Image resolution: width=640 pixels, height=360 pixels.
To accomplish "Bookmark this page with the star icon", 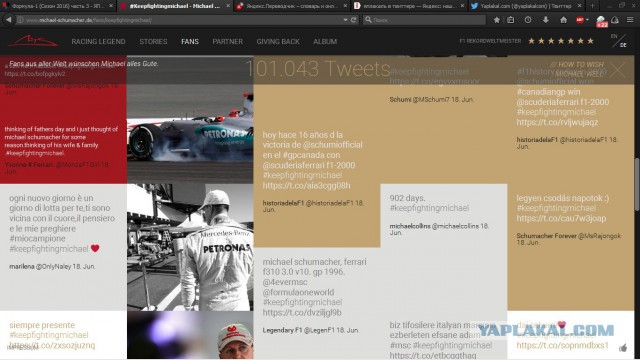I will click(496, 20).
